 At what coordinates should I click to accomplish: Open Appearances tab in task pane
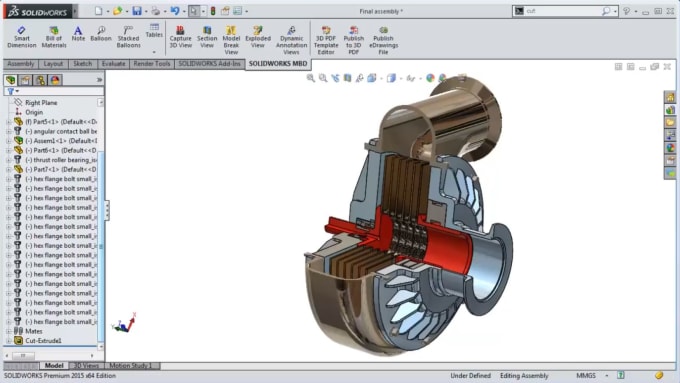[670, 148]
